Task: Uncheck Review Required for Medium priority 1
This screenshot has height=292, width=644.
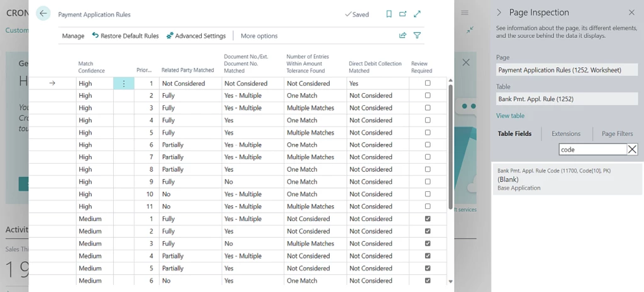Action: pyautogui.click(x=428, y=219)
